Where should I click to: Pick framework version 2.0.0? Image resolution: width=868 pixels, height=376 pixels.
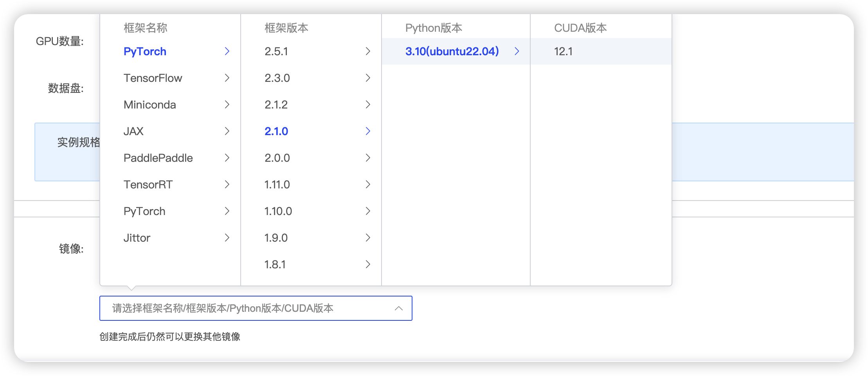277,158
